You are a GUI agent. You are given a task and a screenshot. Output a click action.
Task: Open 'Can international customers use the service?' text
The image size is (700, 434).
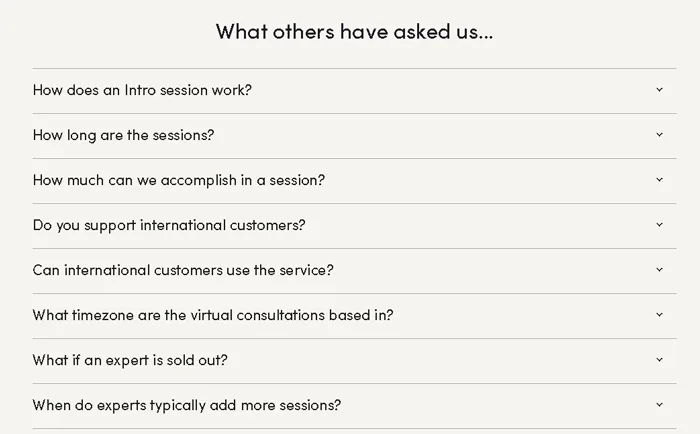(183, 270)
